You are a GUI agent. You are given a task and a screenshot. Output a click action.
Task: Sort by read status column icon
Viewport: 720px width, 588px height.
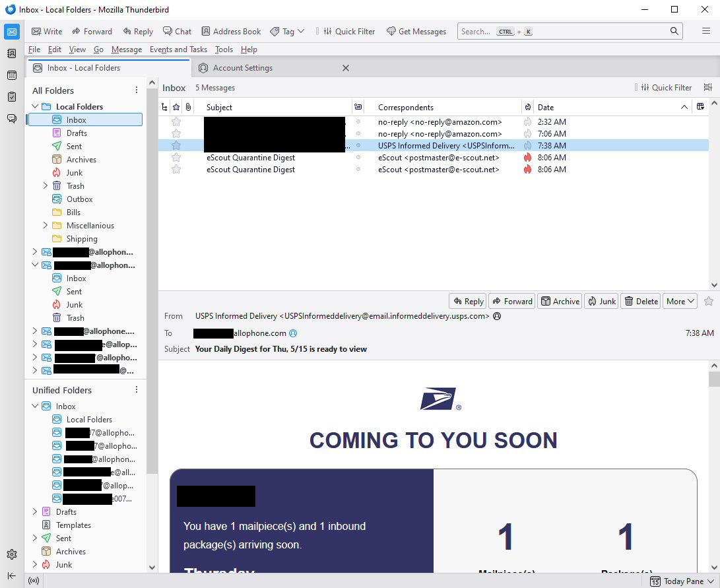click(x=358, y=107)
